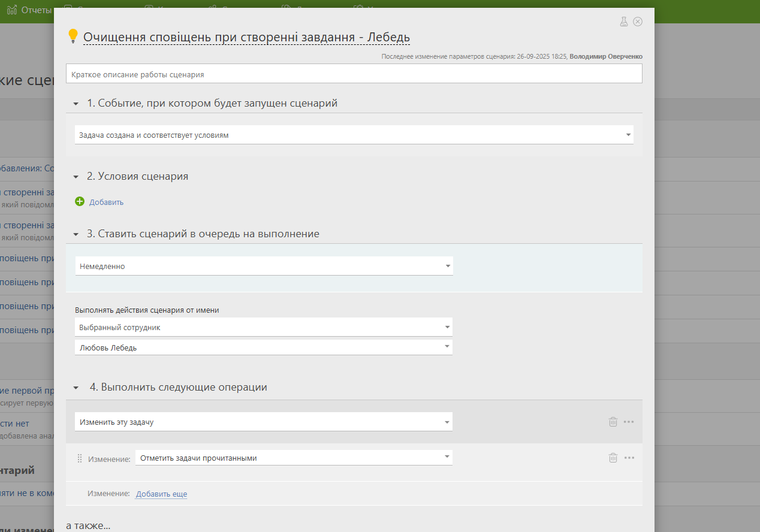Click the flask test-scenario icon
760x532 pixels.
coord(623,22)
